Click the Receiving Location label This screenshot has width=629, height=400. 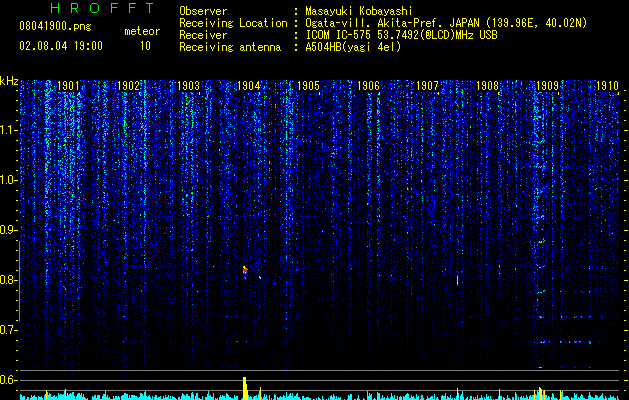pos(233,23)
